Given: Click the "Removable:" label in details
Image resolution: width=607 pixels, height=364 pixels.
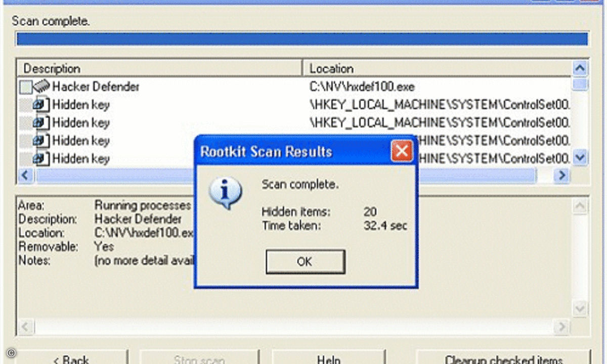Looking at the screenshot, I should tap(49, 247).
